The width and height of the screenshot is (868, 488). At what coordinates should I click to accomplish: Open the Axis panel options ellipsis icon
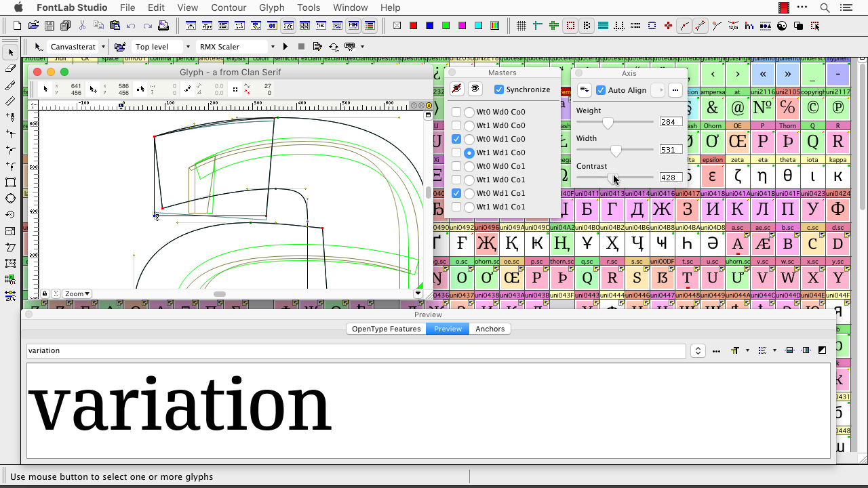pyautogui.click(x=675, y=89)
